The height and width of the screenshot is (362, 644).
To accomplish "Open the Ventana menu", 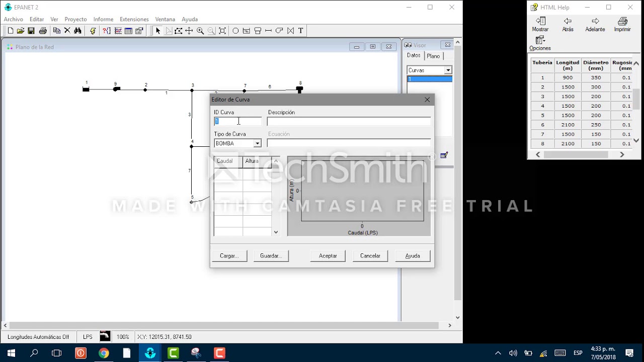I will point(165,19).
